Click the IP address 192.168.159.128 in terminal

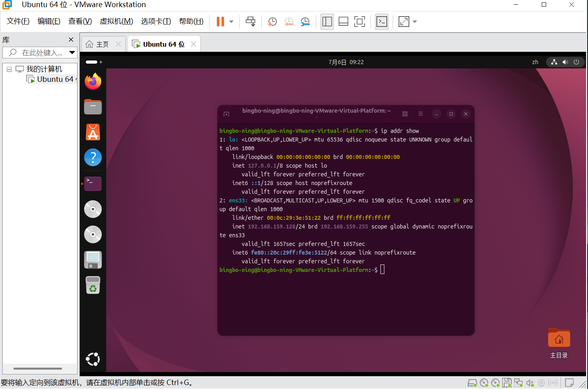coord(272,227)
